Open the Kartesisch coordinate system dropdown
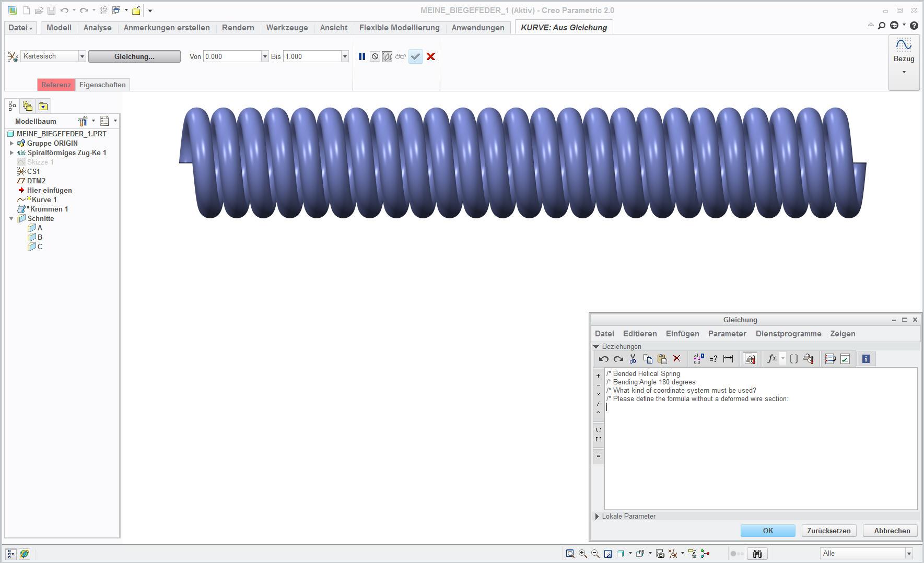The width and height of the screenshot is (924, 563). [x=82, y=56]
